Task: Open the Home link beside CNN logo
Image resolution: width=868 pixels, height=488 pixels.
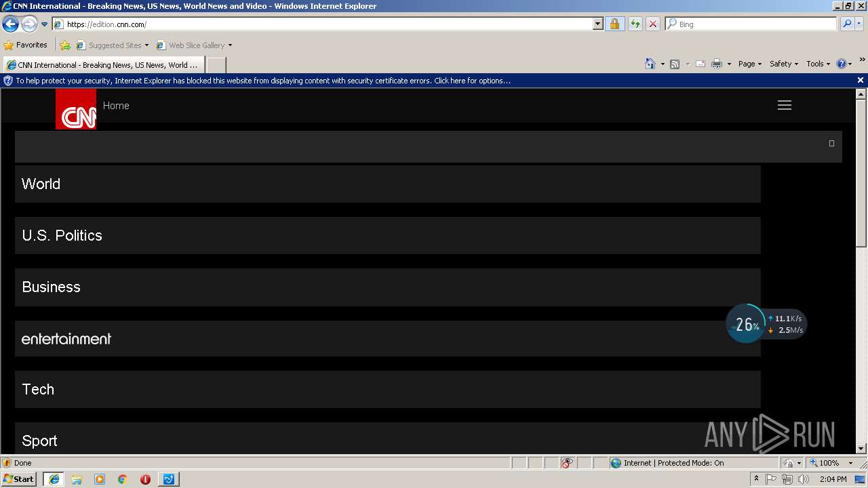Action: click(116, 106)
